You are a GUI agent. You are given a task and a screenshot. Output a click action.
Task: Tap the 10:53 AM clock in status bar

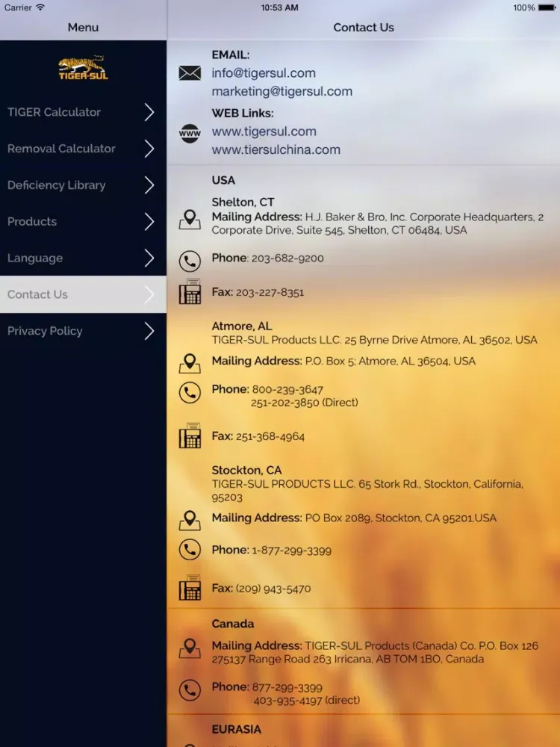click(279, 7)
